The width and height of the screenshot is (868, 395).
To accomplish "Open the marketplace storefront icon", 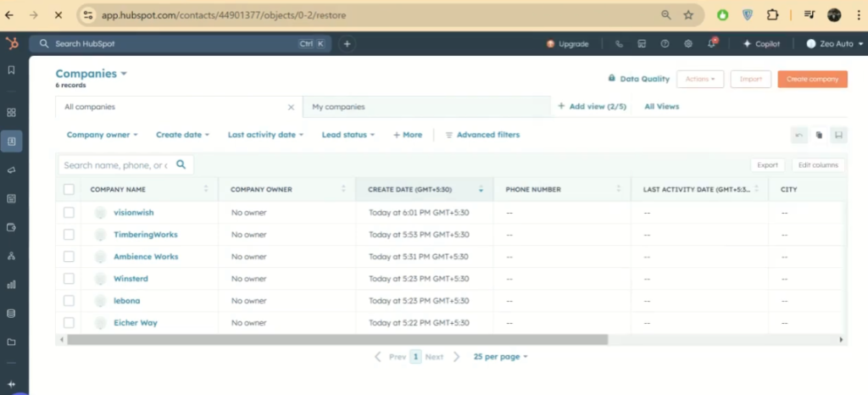I will pos(642,44).
